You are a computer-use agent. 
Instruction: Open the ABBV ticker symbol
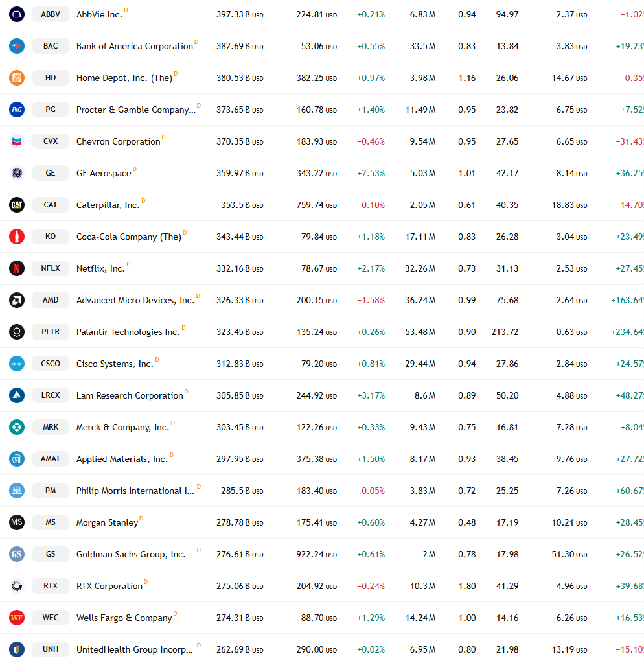pos(51,14)
